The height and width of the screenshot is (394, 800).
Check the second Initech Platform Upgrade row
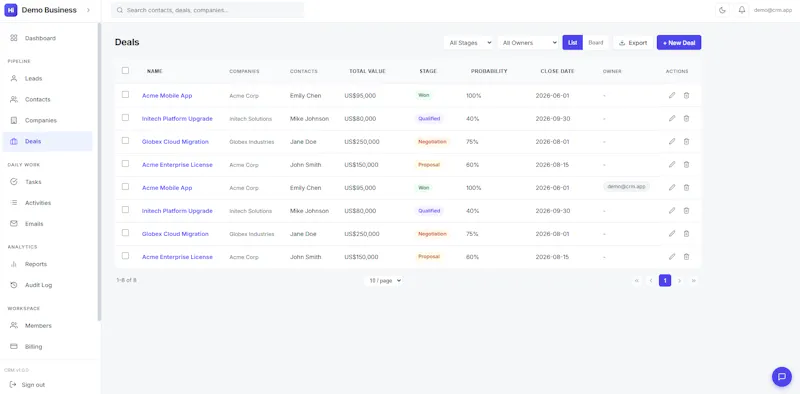(125, 210)
